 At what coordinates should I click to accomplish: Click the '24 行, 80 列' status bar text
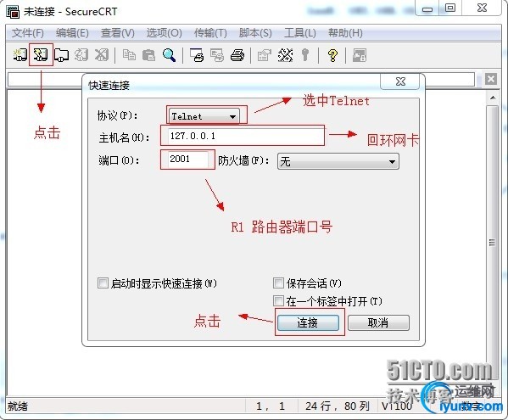click(x=338, y=406)
